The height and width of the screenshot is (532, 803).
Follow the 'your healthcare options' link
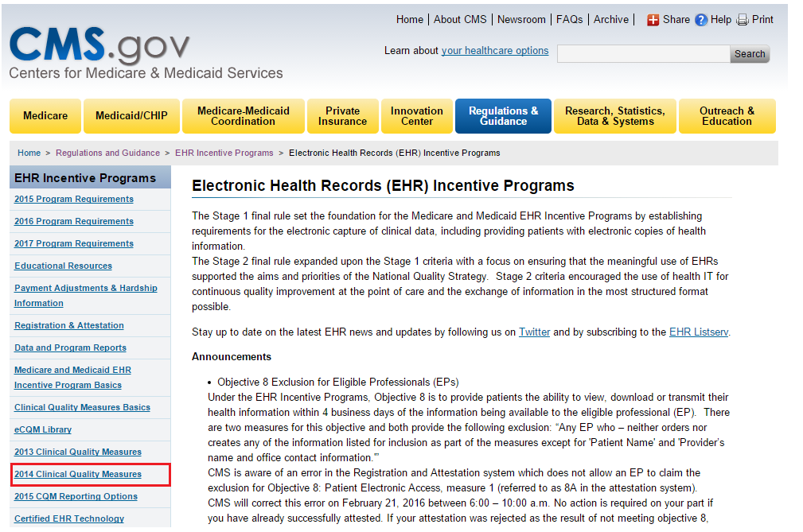[x=495, y=51]
